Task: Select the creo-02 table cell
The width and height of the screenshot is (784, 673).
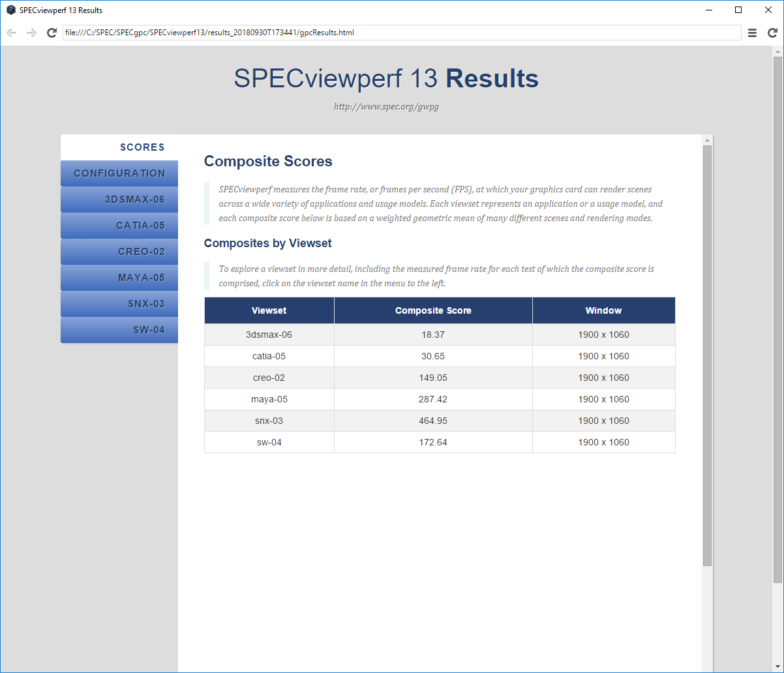Action: pyautogui.click(x=269, y=378)
